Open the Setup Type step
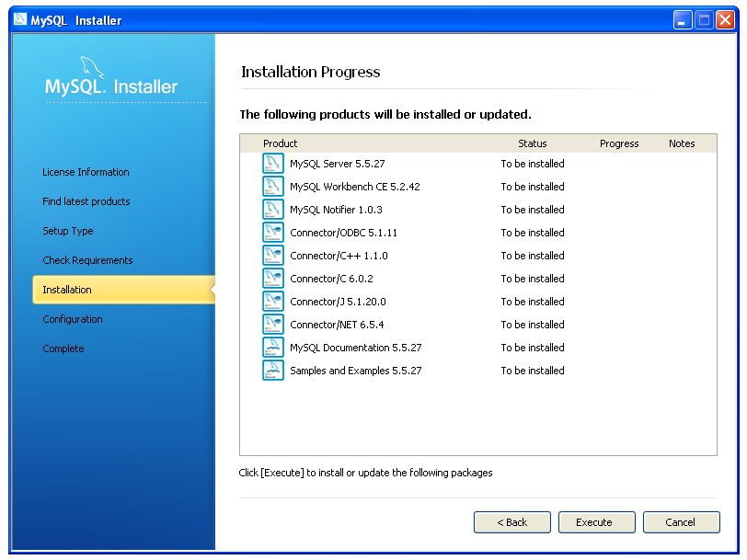Screen dimensions: 747x560 click(68, 231)
